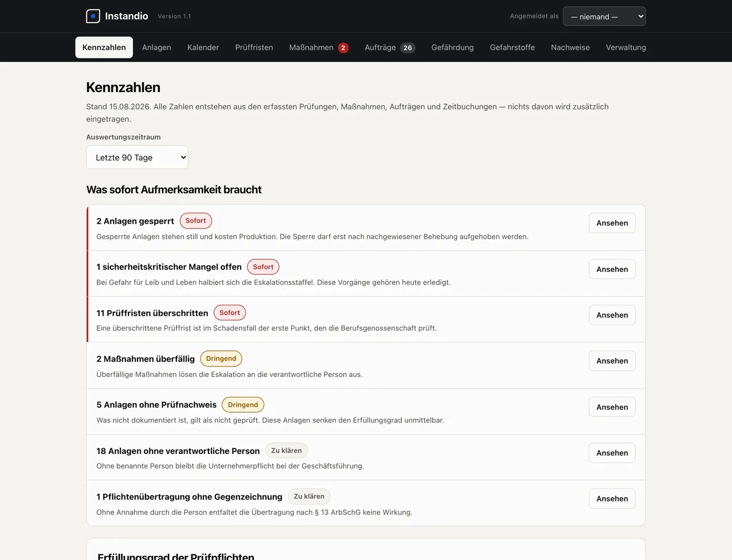Viewport: 732px width, 560px height.
Task: Click the '1 Pflichtenübertragung ohne Gegenzeichnung' heading
Action: coord(189,497)
